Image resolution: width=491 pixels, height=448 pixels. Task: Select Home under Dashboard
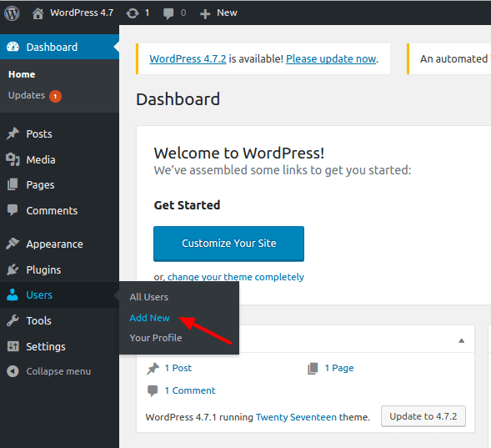coord(22,74)
